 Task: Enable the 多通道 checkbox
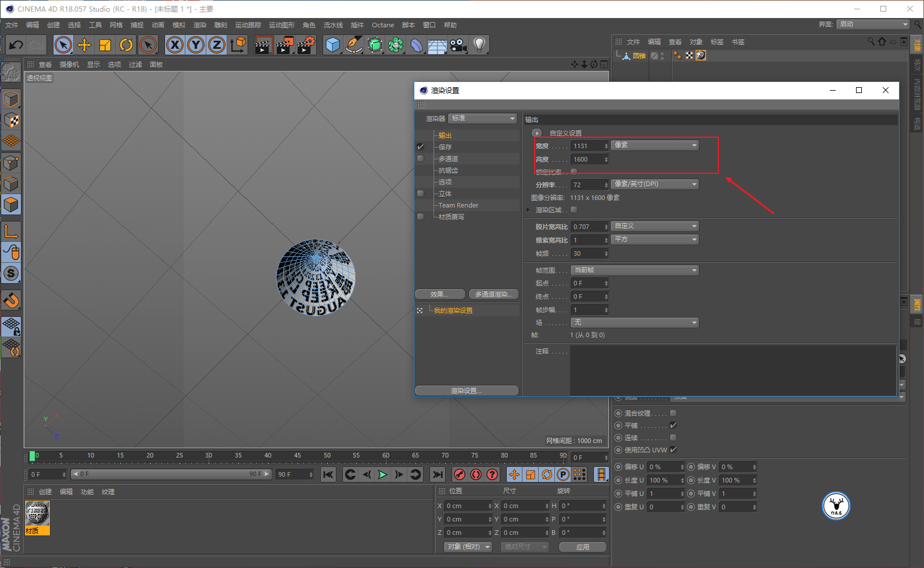pyautogui.click(x=421, y=159)
